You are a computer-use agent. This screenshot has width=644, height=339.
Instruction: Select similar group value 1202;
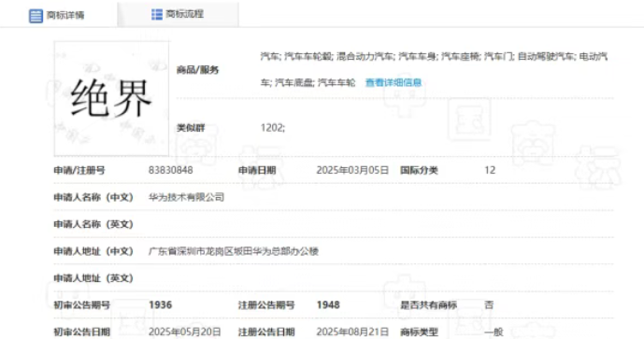[272, 128]
